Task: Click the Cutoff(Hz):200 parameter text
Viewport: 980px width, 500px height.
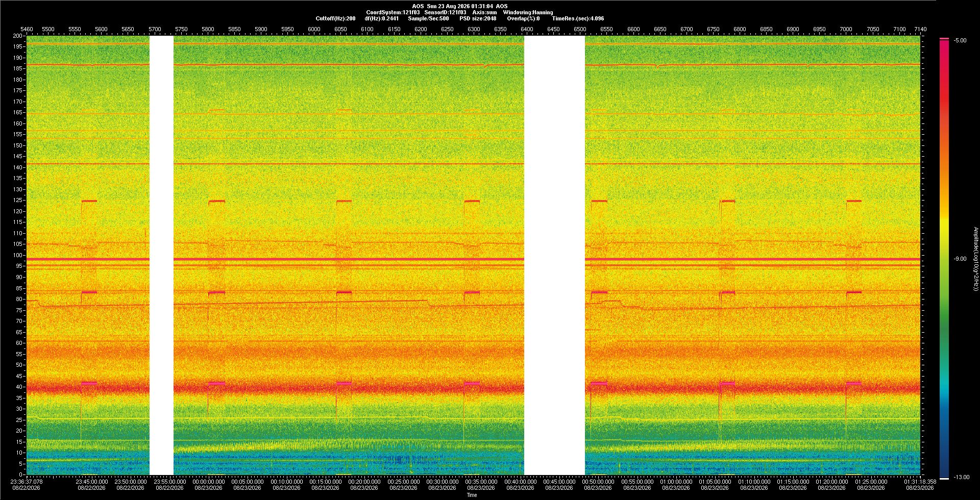Action: (335, 18)
